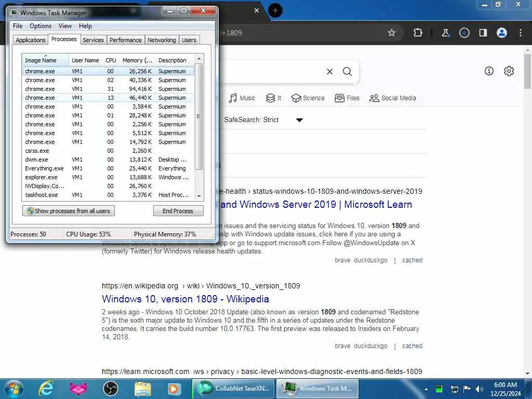
Task: Expand the SafeSearch: Strict dropdown
Action: 263,120
